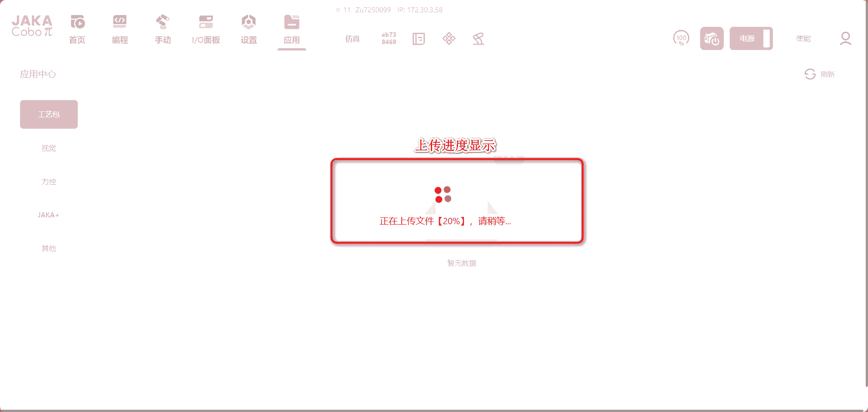Toggle the 仿真 simulation mode
Screen dimensions: 868x412
pos(352,39)
